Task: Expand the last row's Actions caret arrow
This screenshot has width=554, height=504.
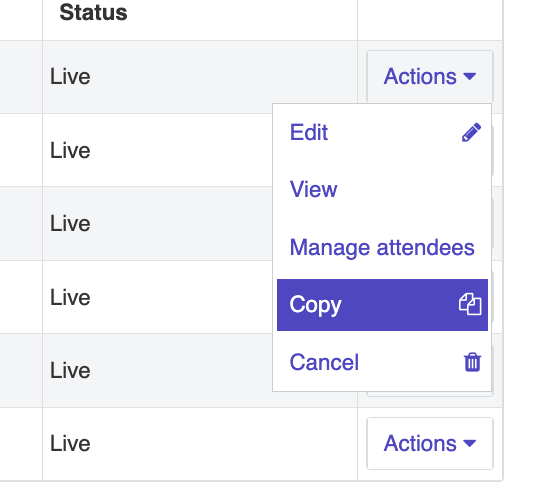Action: [x=470, y=443]
